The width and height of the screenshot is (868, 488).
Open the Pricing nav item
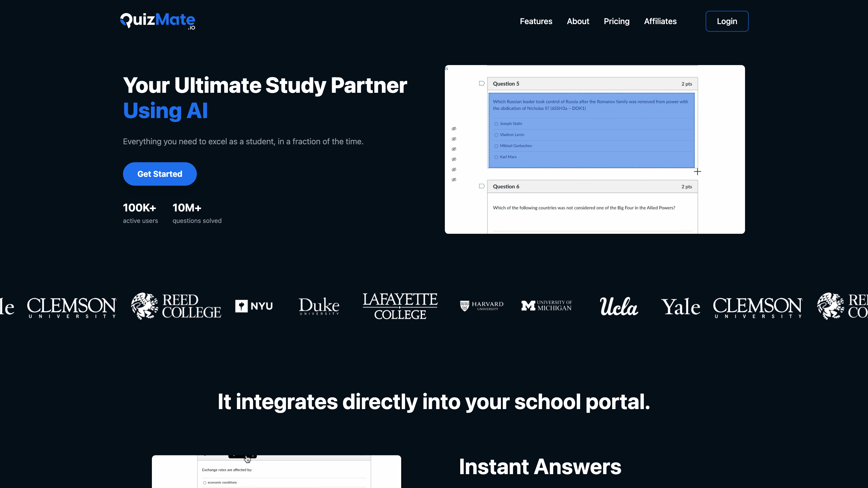point(616,21)
